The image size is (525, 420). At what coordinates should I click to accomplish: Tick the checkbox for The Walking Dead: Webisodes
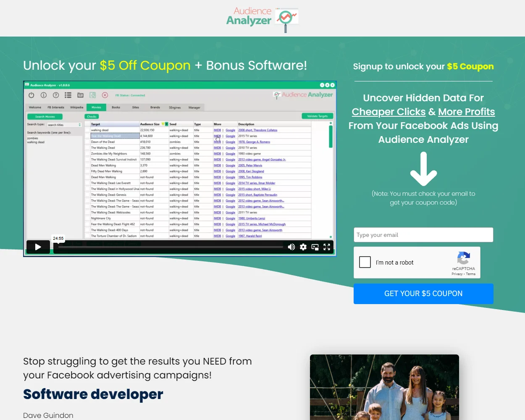[88, 213]
